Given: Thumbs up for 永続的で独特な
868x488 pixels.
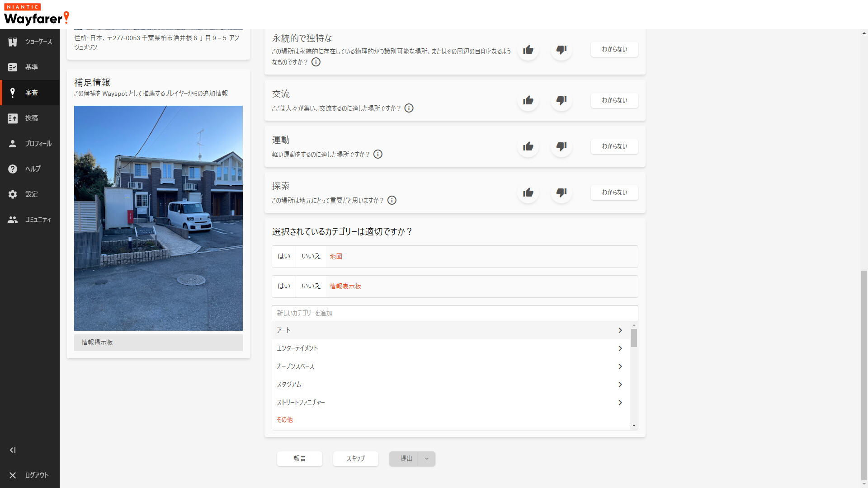Looking at the screenshot, I should tap(528, 50).
